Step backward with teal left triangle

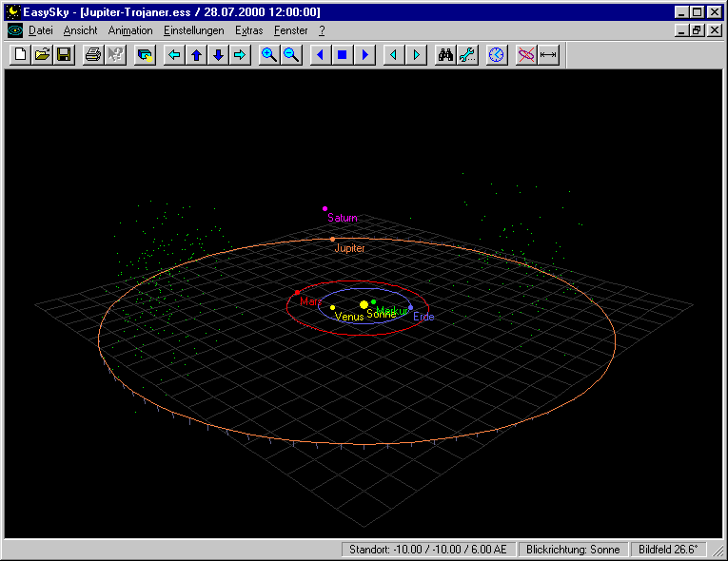click(x=394, y=55)
